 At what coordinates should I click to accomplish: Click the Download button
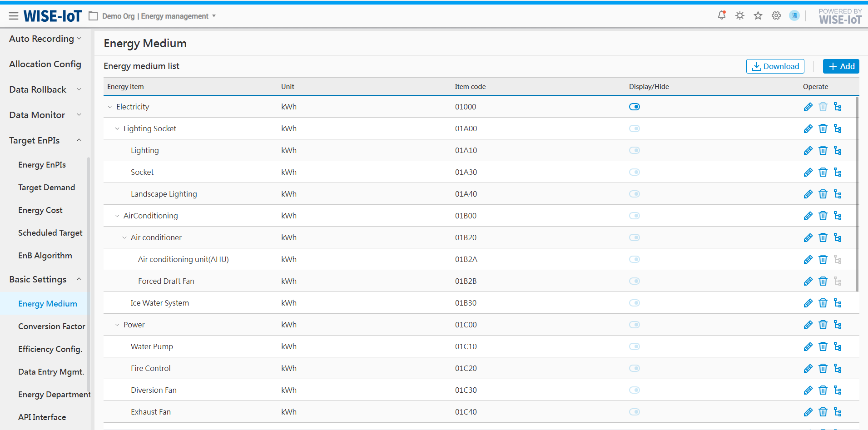click(775, 66)
